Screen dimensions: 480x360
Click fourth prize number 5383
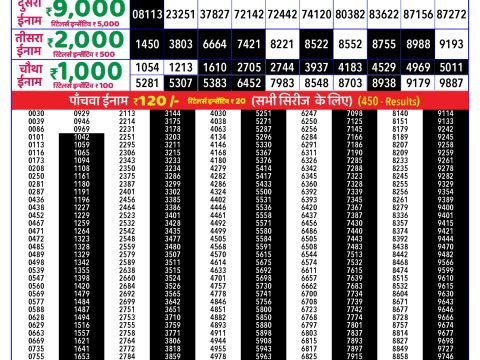click(215, 83)
